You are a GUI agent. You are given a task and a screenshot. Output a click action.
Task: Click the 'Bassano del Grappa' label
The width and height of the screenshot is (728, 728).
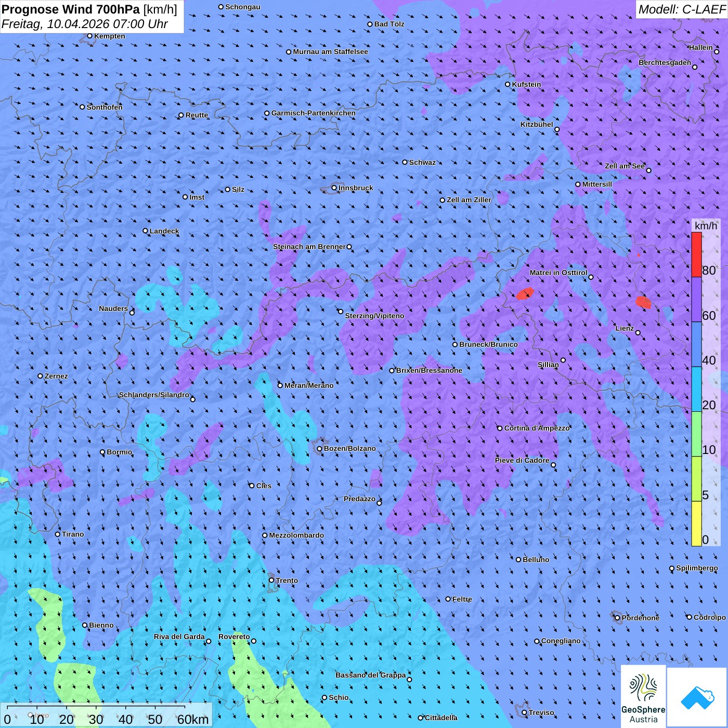tap(371, 675)
